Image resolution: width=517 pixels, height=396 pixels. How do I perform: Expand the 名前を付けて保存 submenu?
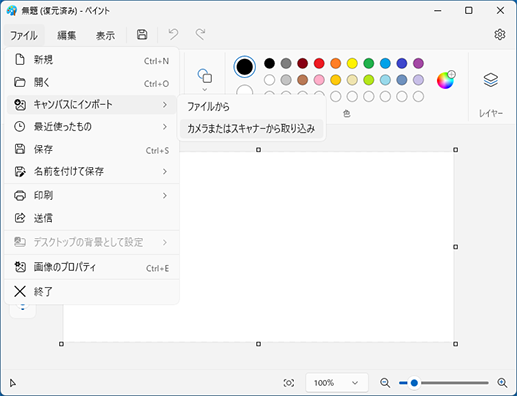tap(91, 171)
